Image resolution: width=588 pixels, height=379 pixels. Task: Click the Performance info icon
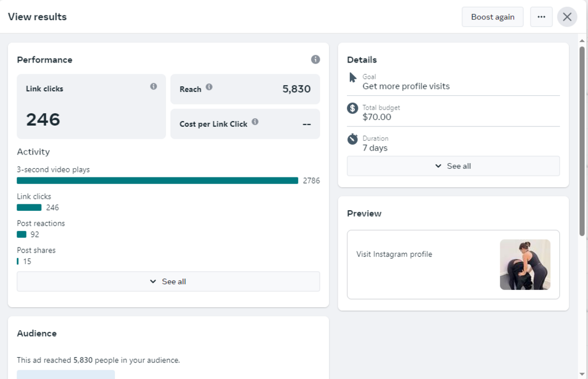315,60
